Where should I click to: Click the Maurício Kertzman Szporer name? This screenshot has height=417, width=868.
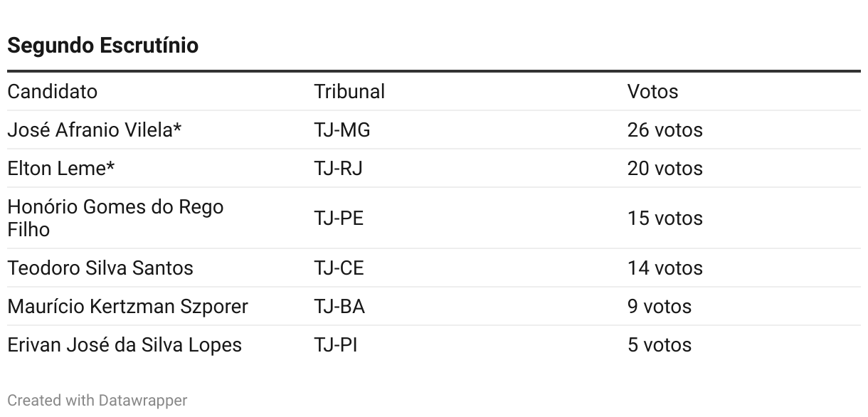pos(127,307)
